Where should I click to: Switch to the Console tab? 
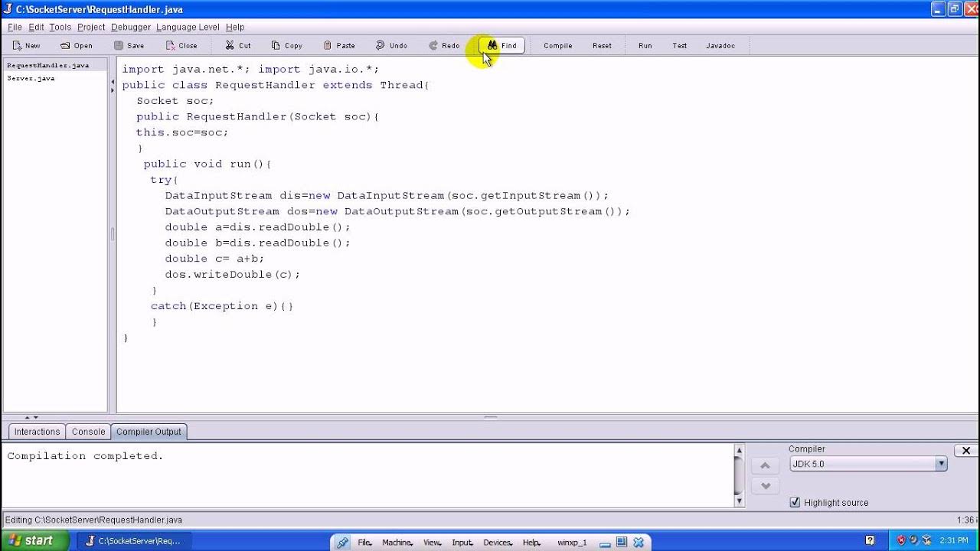click(x=88, y=432)
